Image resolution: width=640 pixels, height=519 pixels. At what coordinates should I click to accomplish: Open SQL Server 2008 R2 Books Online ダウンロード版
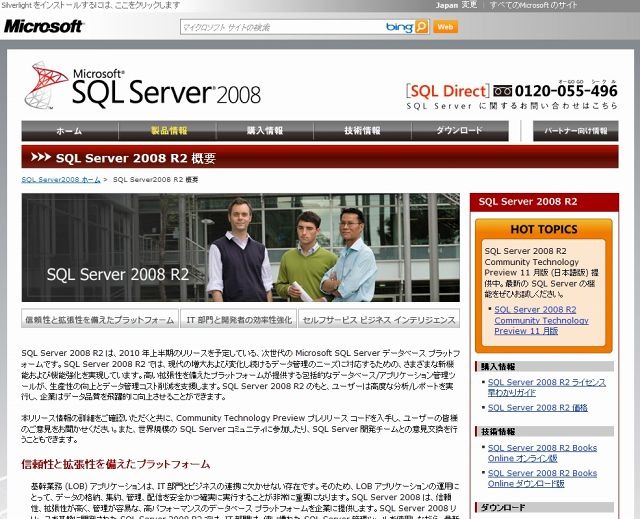[542, 478]
